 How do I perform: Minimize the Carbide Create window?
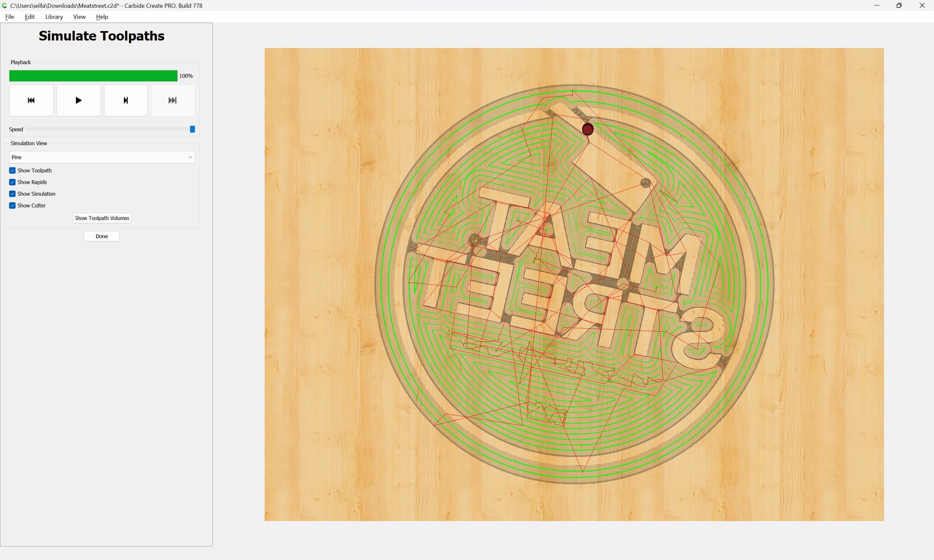point(877,5)
